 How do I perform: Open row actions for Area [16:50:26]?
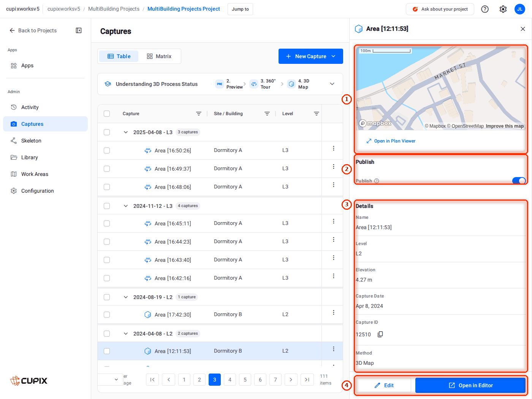coord(334,148)
